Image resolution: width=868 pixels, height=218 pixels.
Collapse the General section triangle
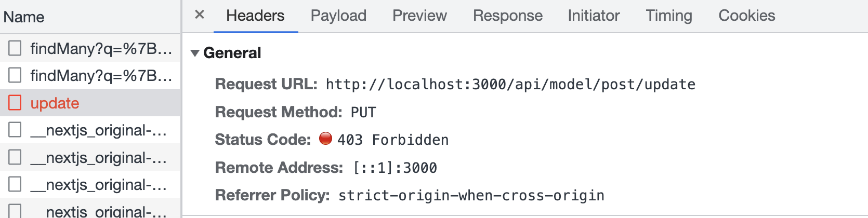pos(195,53)
